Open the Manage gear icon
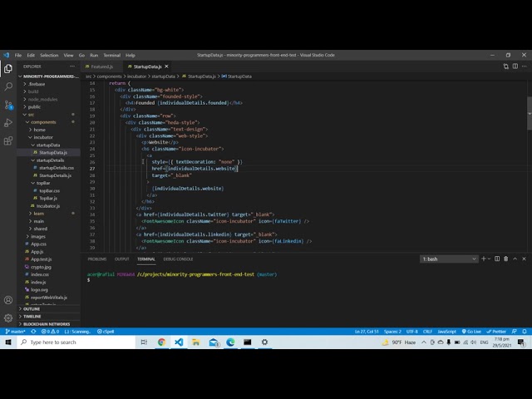The width and height of the screenshot is (532, 399). coord(8,318)
